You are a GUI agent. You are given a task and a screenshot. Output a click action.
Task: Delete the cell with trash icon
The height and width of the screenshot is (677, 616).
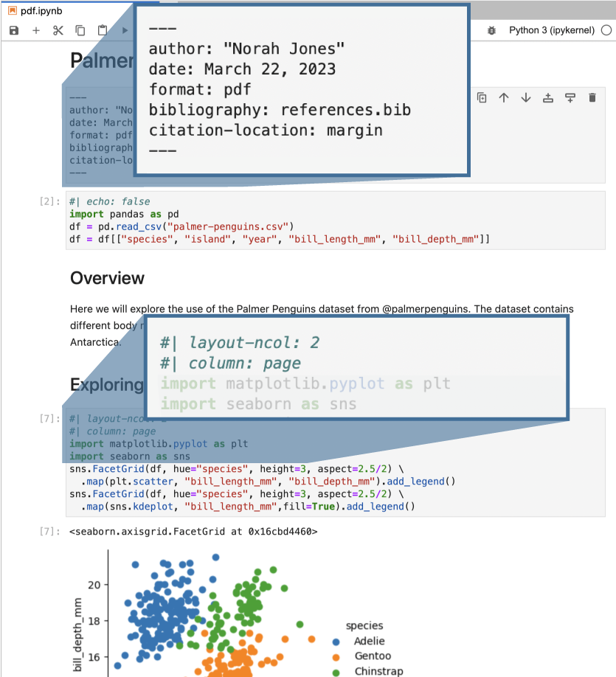click(592, 98)
